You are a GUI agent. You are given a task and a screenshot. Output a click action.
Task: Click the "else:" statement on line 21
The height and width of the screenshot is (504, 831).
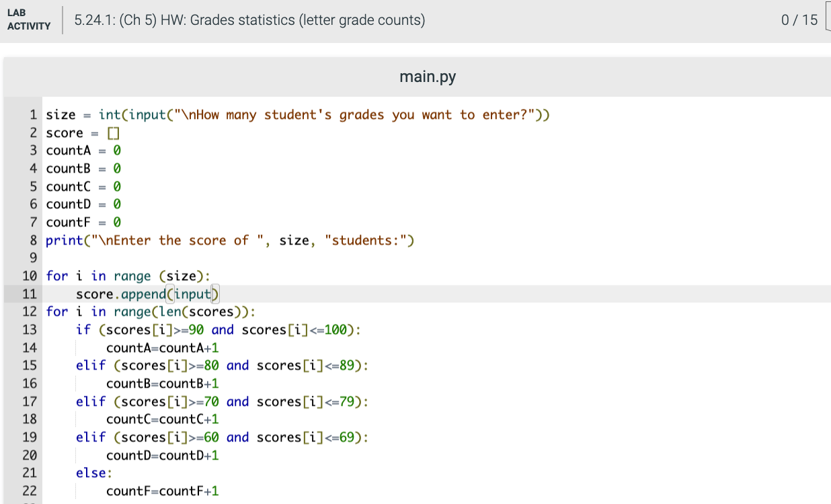pos(94,473)
